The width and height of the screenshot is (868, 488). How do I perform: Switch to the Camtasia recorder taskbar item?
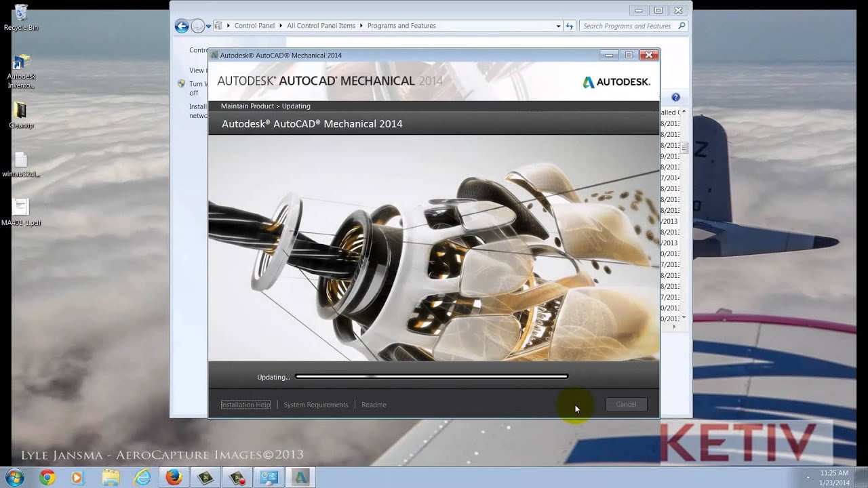[x=205, y=477]
